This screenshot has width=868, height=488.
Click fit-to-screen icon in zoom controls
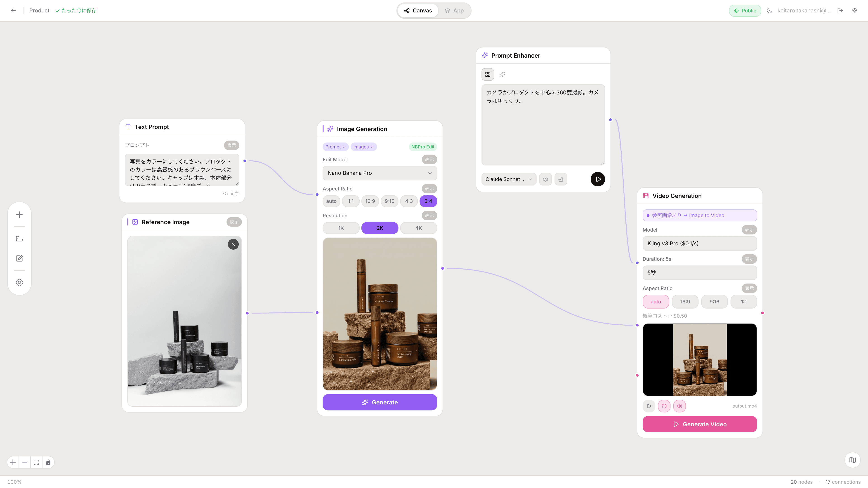pyautogui.click(x=36, y=462)
